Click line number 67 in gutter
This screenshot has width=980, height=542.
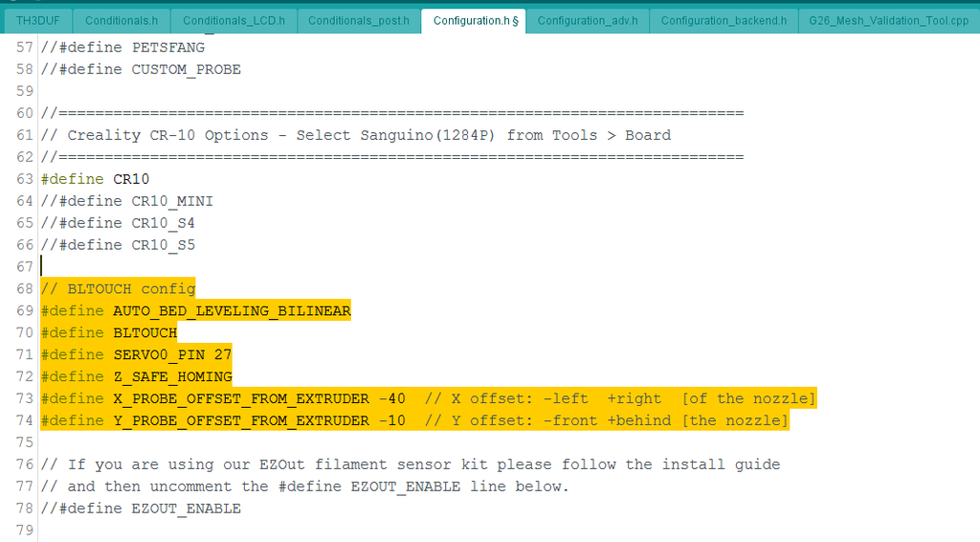pos(25,267)
